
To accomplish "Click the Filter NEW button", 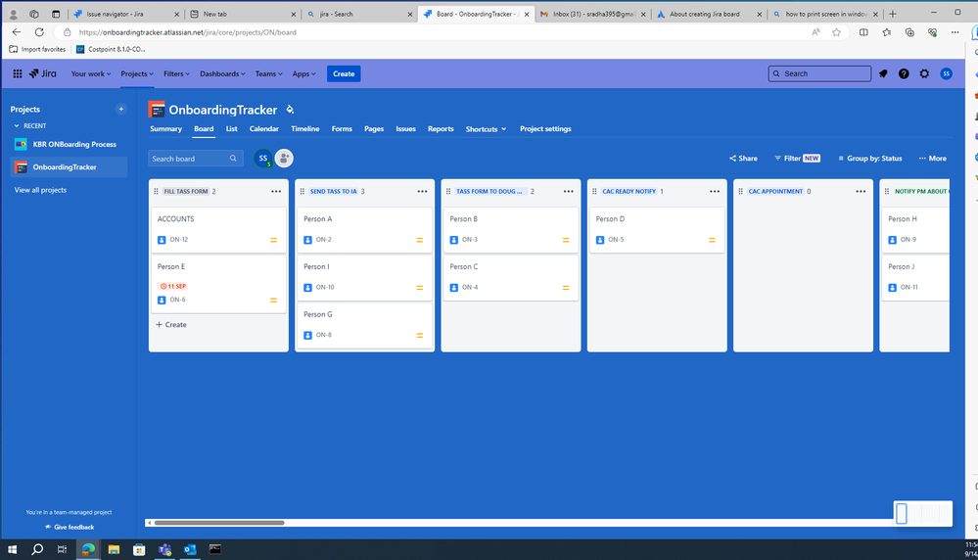I will [797, 159].
